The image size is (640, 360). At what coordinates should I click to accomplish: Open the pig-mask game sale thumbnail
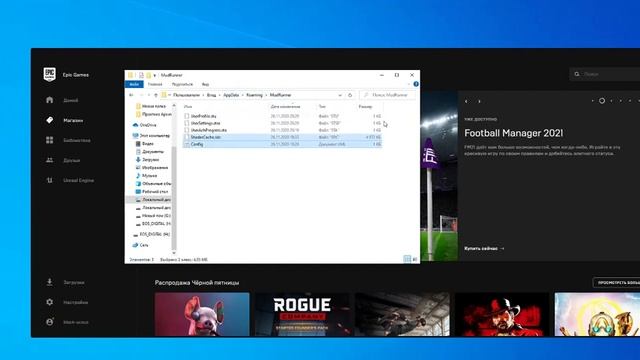(202, 314)
